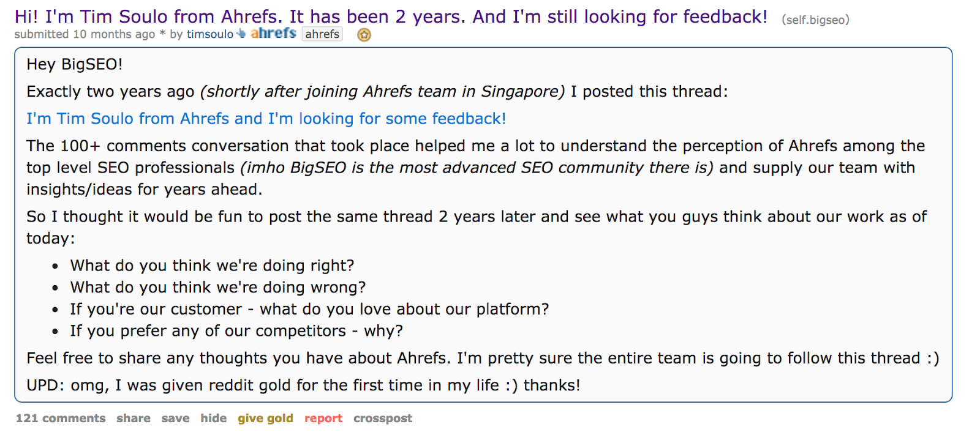This screenshot has height=432, width=980.
Task: Save the post
Action: tap(175, 418)
